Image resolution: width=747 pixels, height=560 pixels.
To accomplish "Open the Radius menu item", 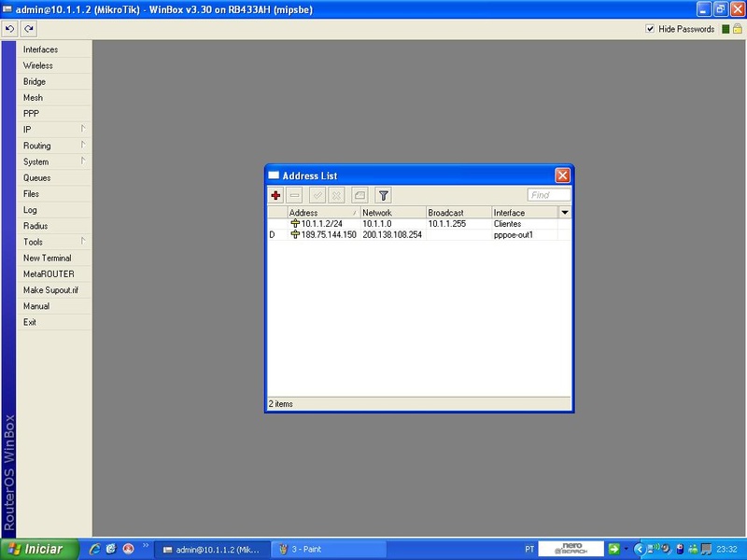I will pyautogui.click(x=54, y=226).
